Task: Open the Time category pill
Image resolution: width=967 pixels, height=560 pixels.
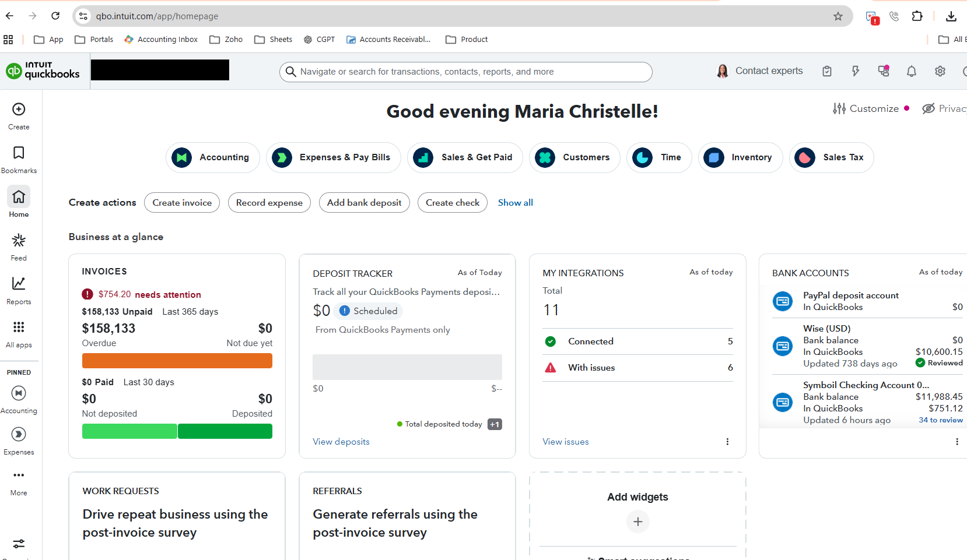Action: click(659, 157)
